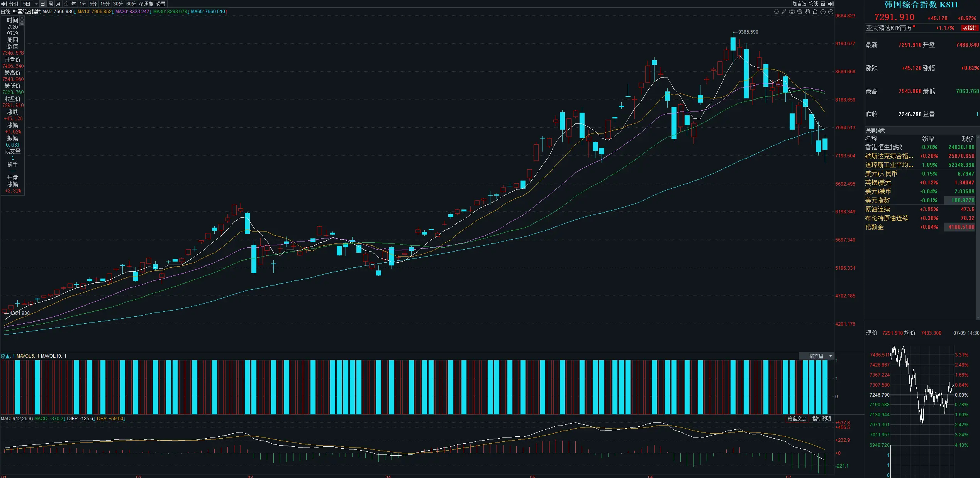Zoom in chart with plus icon

click(x=823, y=12)
